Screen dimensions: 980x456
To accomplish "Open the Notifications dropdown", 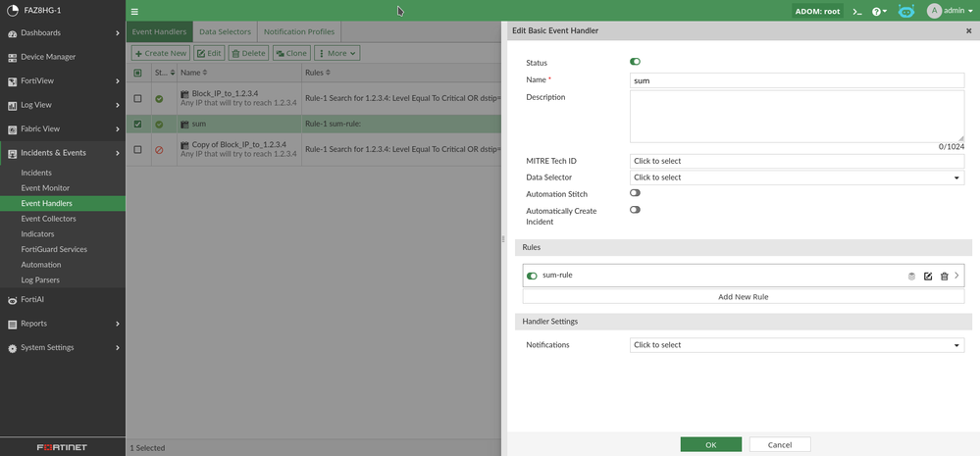I will click(797, 345).
